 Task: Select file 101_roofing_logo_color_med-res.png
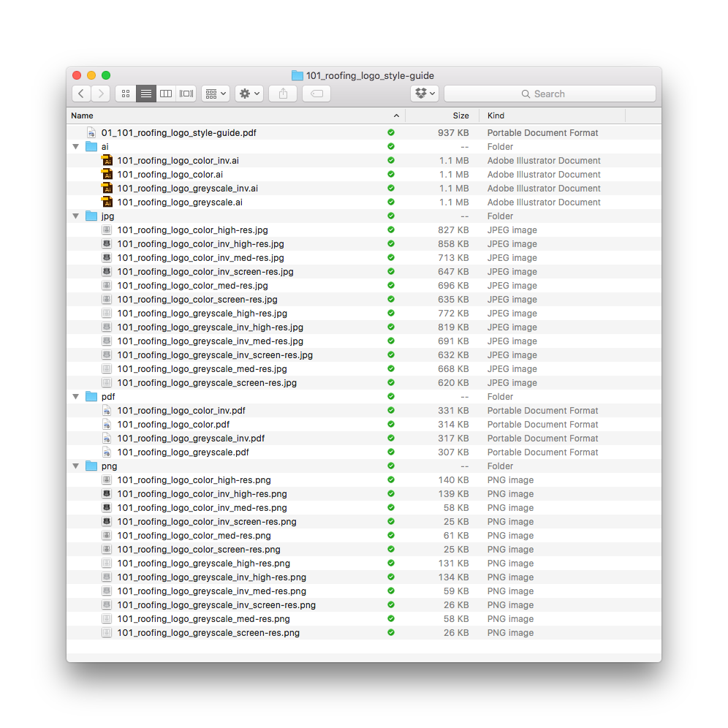coord(364,536)
